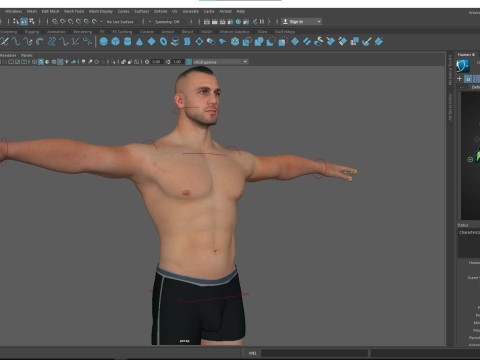
Task: Open the Curves menu
Action: click(x=123, y=11)
